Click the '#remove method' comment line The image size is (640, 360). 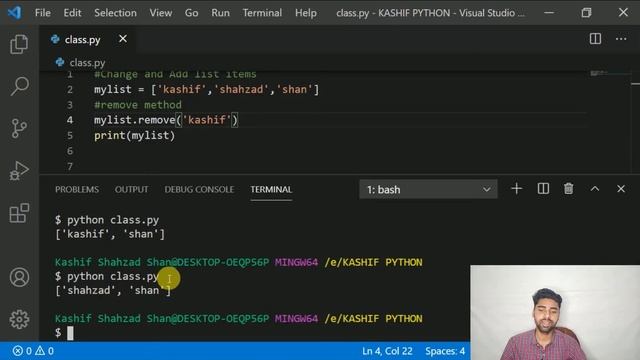click(138, 105)
